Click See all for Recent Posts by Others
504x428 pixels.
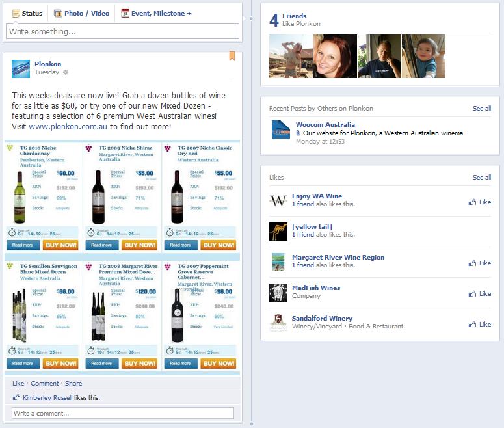pos(482,109)
